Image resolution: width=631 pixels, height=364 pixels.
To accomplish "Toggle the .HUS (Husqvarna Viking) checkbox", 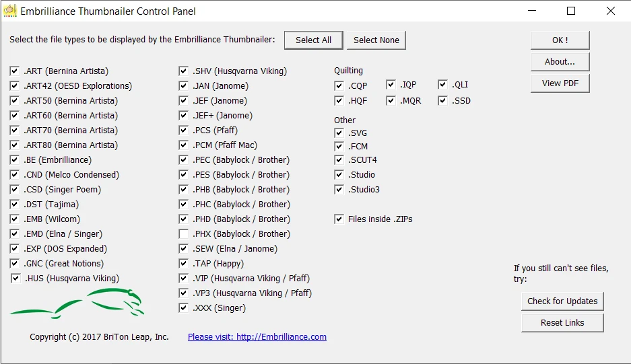I will [15, 279].
